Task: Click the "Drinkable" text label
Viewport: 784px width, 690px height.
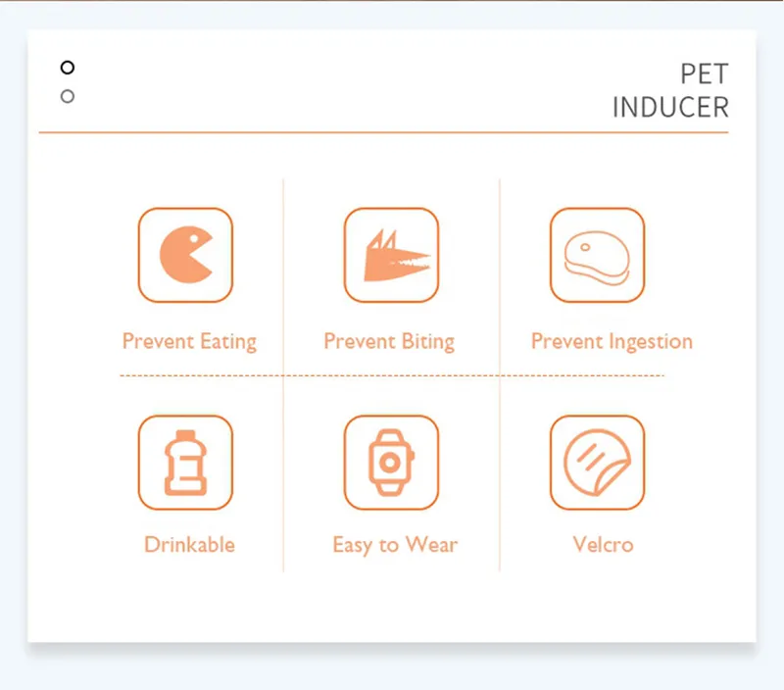Action: tap(189, 545)
